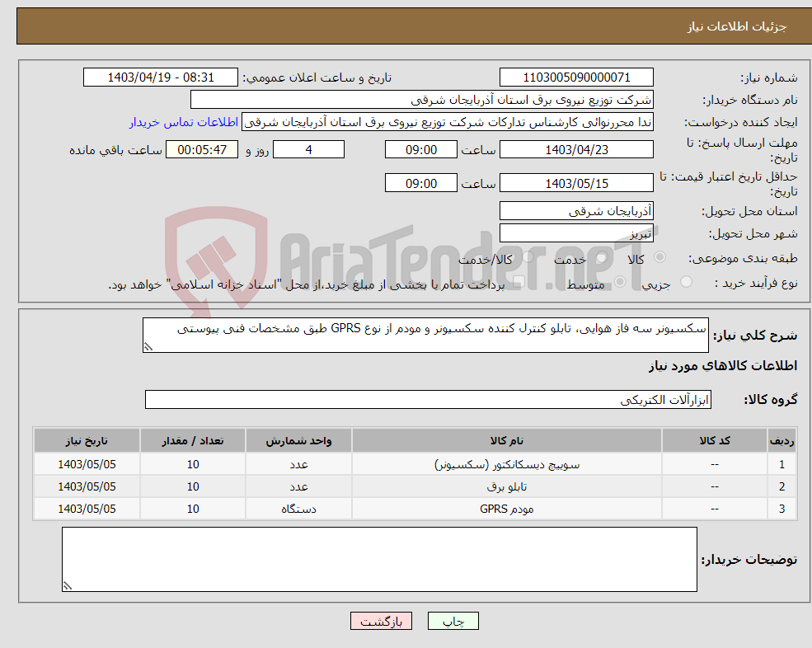Click the price validity date 1403/05/15

point(576,183)
